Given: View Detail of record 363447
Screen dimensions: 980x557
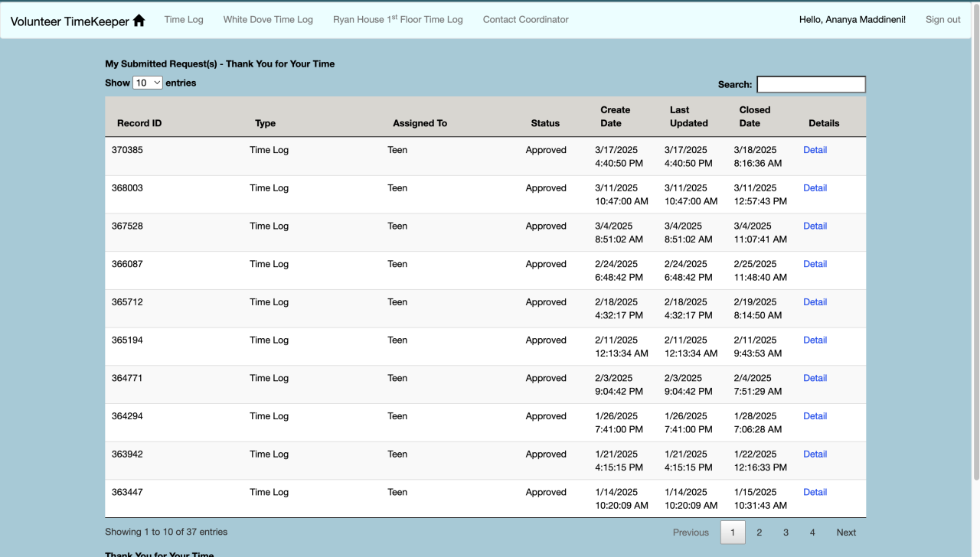Looking at the screenshot, I should click(x=815, y=492).
